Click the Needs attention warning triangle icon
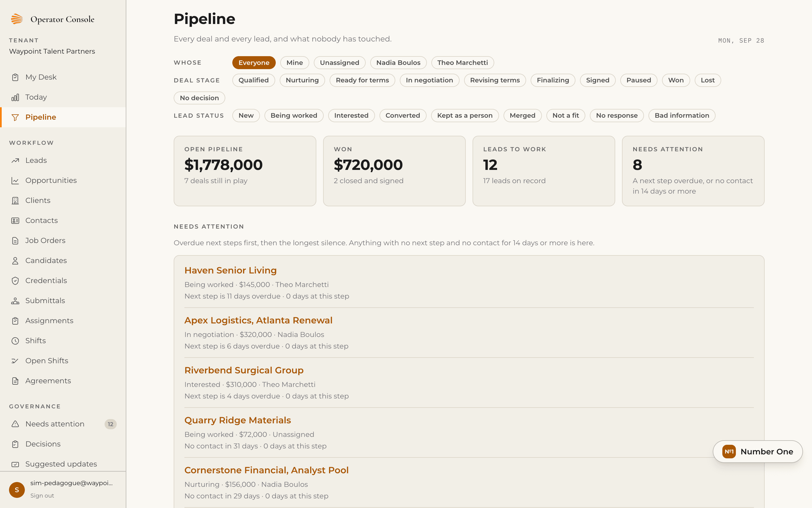 15,424
